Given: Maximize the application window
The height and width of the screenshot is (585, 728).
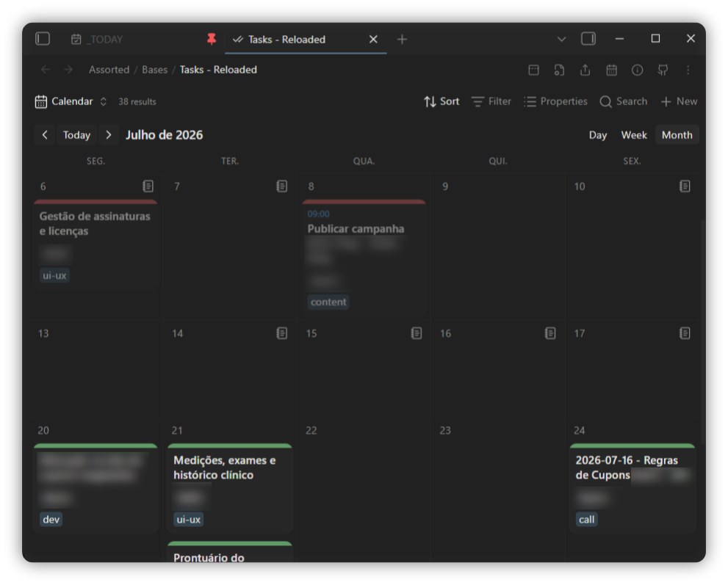Looking at the screenshot, I should (655, 38).
